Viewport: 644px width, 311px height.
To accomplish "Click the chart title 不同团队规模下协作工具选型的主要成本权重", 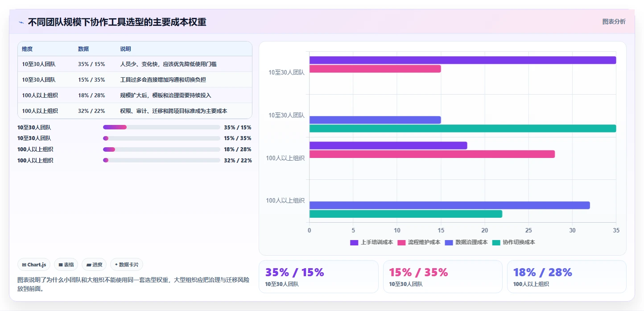I will point(117,22).
